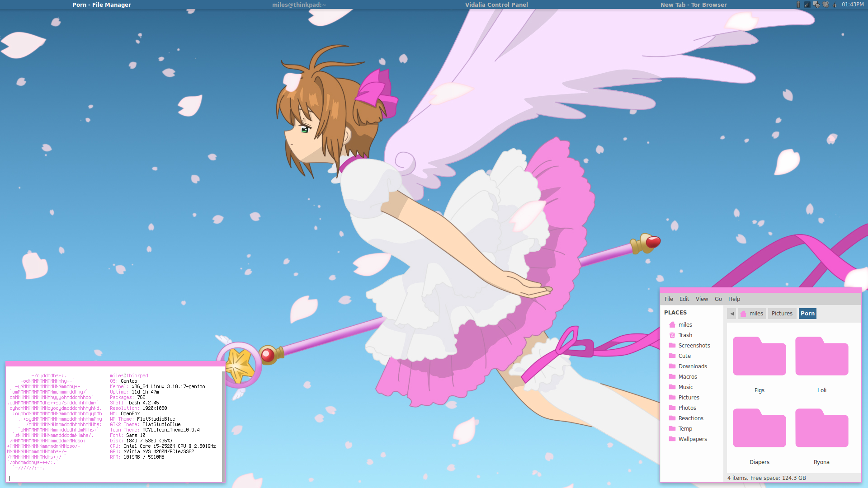Click the Macros folder icon in Places
Screen dimensions: 868x488
tap(672, 377)
